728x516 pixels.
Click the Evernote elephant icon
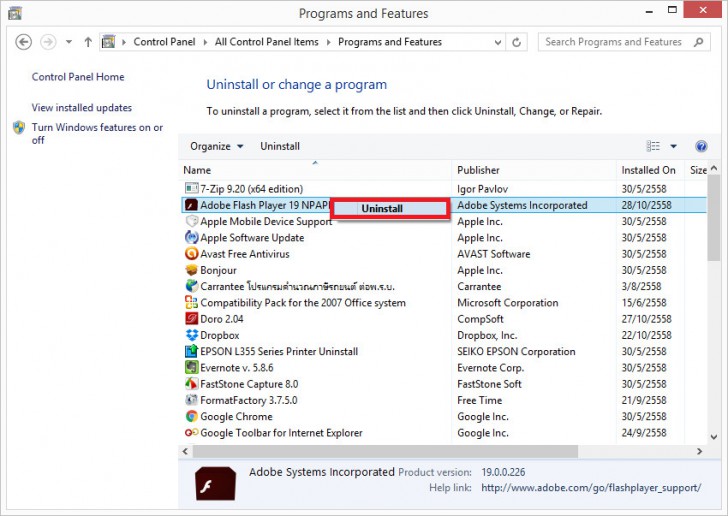click(x=191, y=367)
